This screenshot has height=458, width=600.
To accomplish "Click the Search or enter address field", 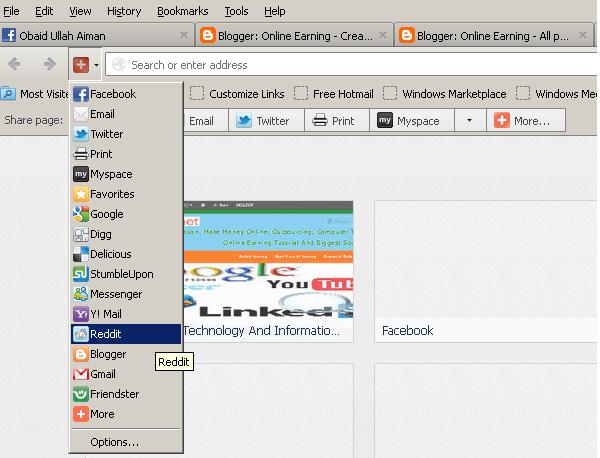I will (351, 65).
